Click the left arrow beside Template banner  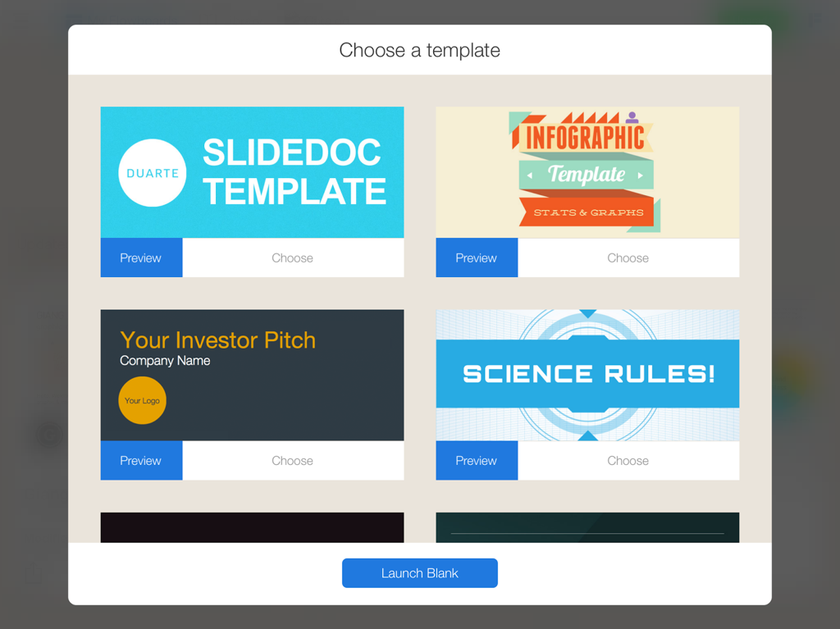(530, 175)
